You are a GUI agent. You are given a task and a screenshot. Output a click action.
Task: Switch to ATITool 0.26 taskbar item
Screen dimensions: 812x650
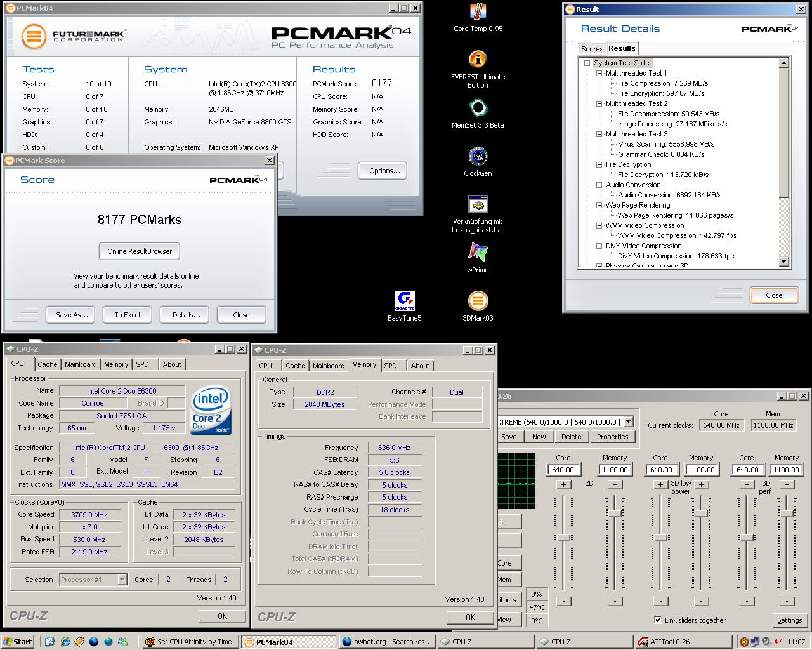click(684, 642)
